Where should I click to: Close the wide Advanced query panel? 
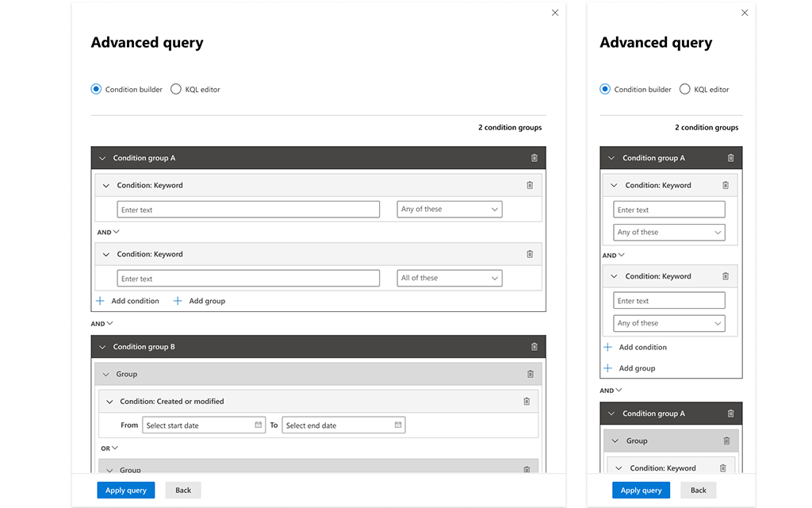[555, 13]
